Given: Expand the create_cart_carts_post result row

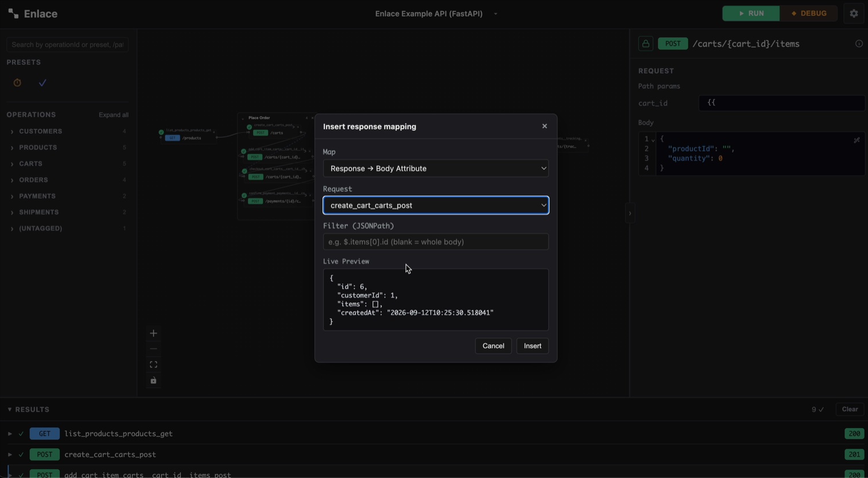Looking at the screenshot, I should 10,454.
